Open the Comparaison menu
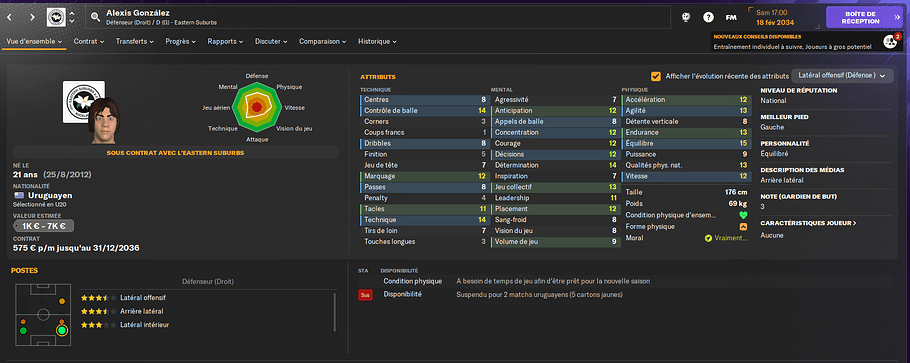910x363 pixels. pyautogui.click(x=323, y=42)
